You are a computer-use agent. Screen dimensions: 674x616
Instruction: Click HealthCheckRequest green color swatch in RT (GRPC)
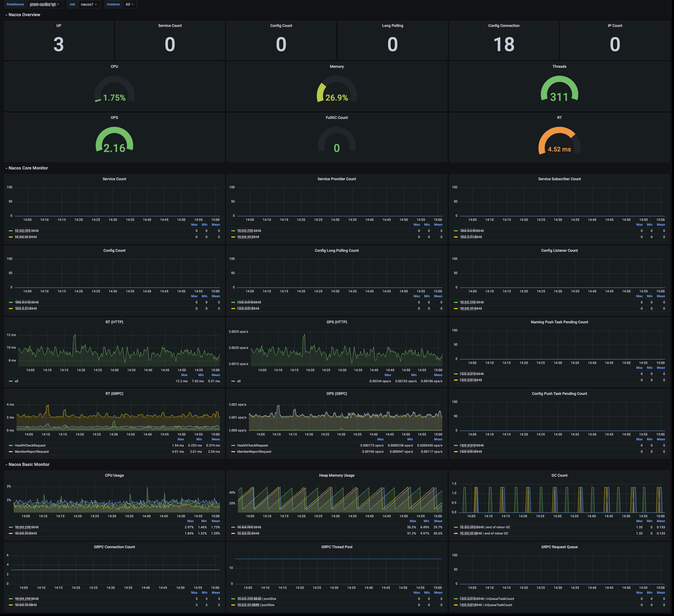(11, 445)
